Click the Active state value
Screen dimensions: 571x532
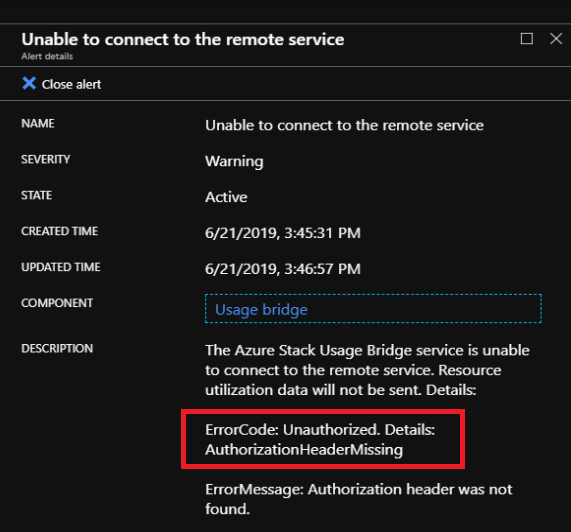[226, 197]
